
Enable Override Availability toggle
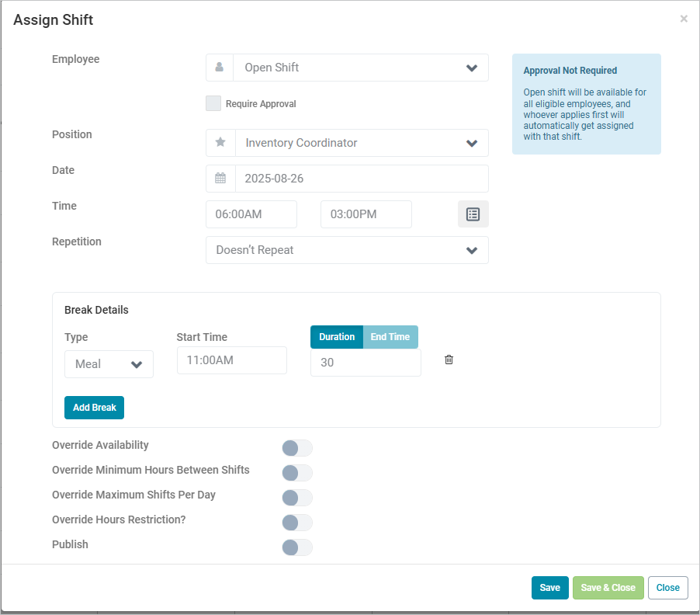297,448
